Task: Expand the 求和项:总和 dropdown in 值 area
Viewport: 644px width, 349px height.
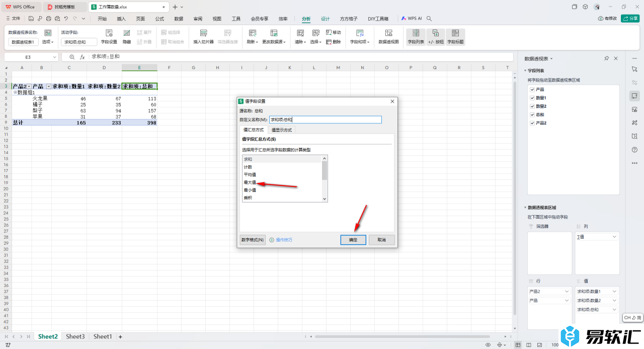Action: pyautogui.click(x=614, y=309)
